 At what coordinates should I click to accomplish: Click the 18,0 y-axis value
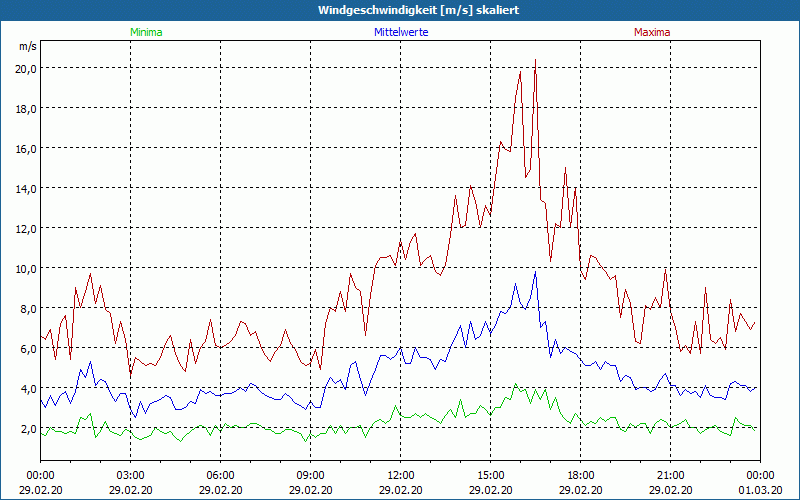(x=25, y=108)
